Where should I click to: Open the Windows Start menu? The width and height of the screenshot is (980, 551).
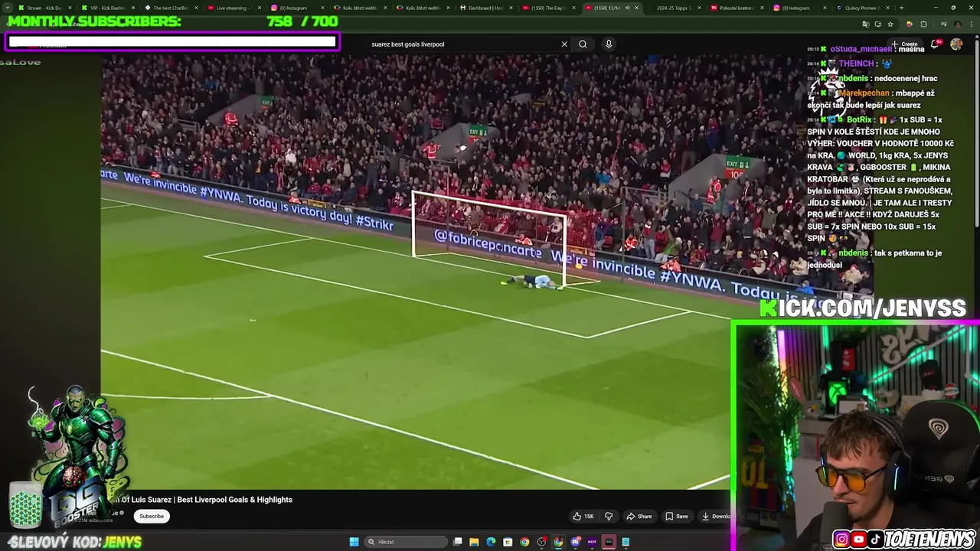click(x=354, y=542)
